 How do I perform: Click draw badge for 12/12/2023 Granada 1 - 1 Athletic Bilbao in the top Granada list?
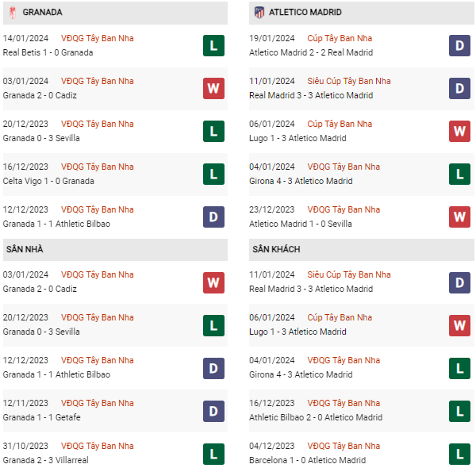tap(213, 217)
